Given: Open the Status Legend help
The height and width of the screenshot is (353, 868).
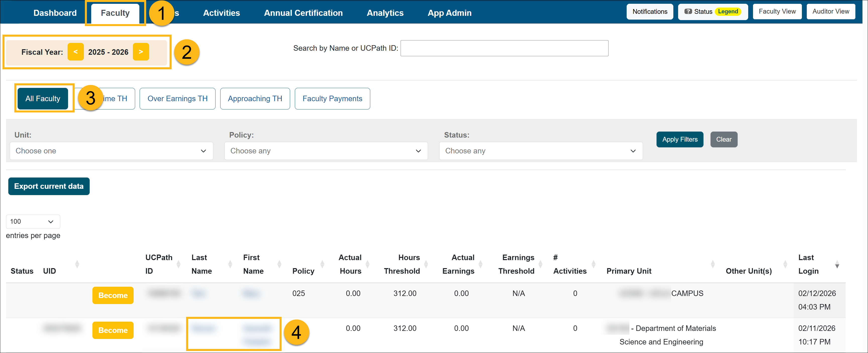Looking at the screenshot, I should [x=713, y=12].
